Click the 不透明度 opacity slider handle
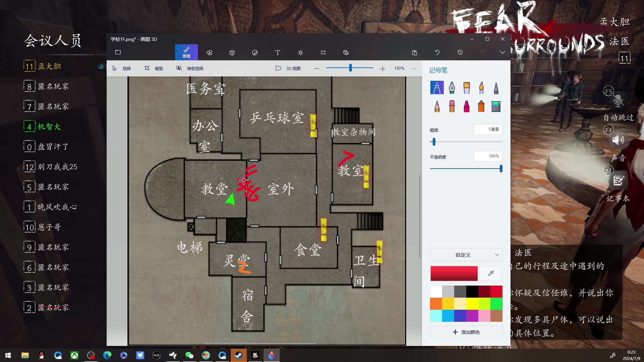Viewport: 644px width, 362px height. 501,169
